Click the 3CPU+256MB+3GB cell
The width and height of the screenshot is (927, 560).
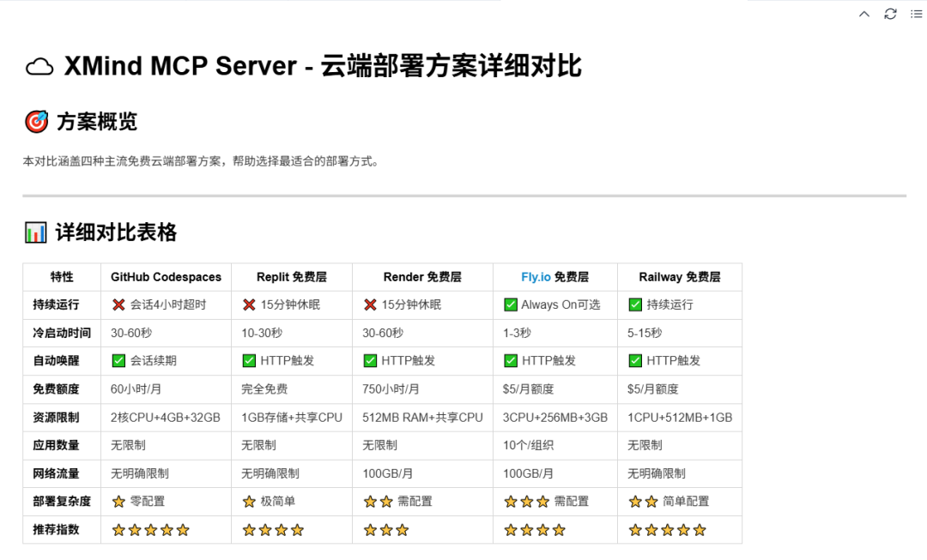pyautogui.click(x=555, y=418)
